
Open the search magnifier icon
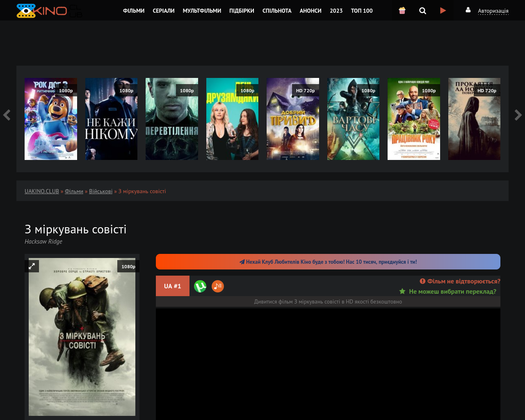click(422, 11)
